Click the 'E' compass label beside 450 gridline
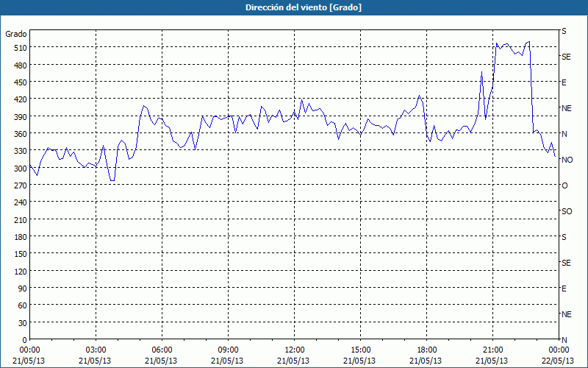This screenshot has height=368, width=588. click(564, 82)
